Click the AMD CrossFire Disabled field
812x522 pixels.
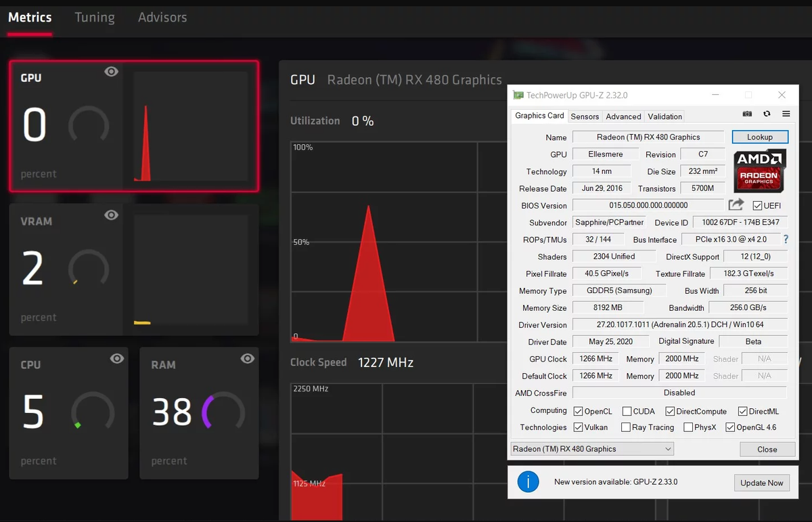pyautogui.click(x=679, y=393)
